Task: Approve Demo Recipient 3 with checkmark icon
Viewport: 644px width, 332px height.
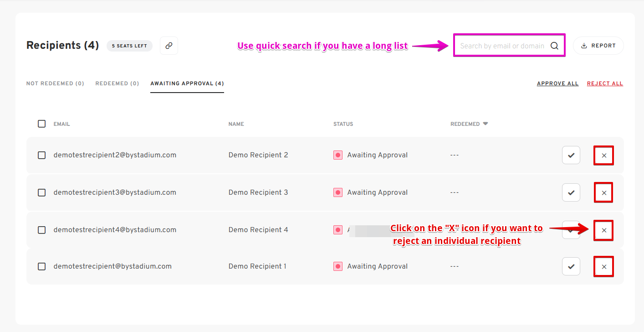Action: tap(571, 192)
